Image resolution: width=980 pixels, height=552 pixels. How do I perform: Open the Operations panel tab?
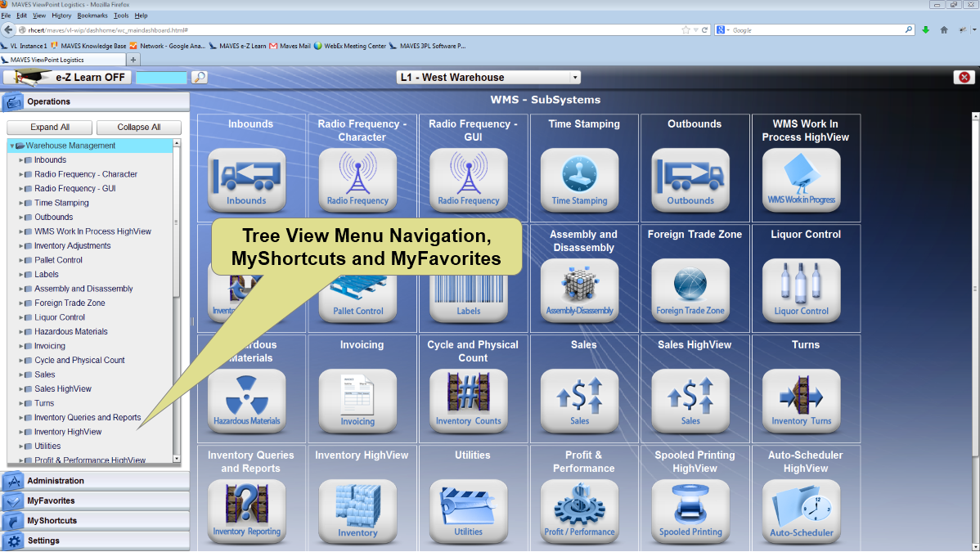95,101
